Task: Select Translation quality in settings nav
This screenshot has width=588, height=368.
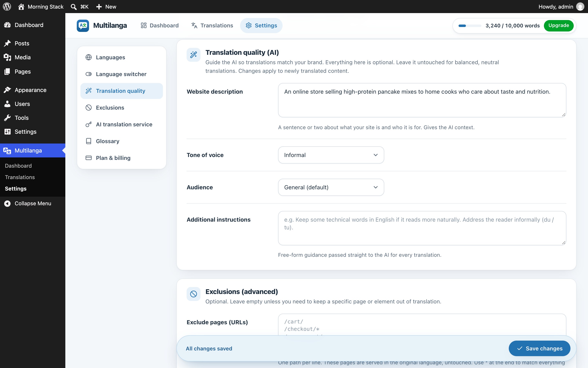Action: click(x=121, y=91)
